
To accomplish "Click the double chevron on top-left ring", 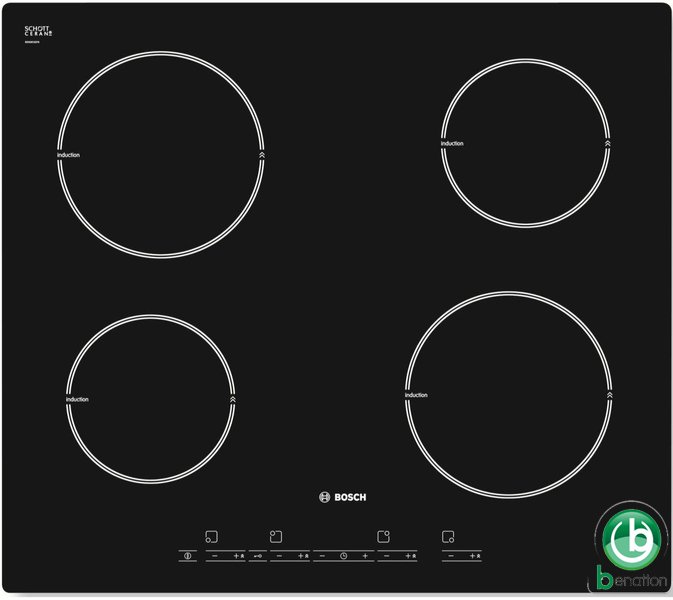I will (x=261, y=156).
